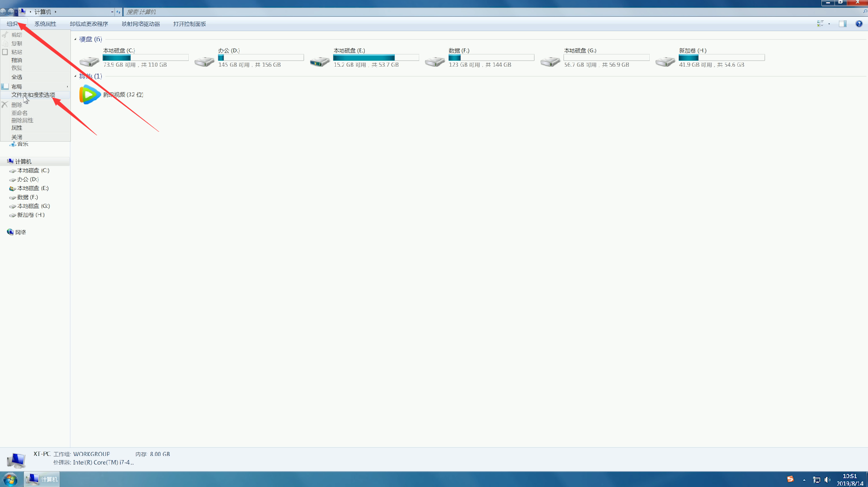Viewport: 868px width, 487px height.
Task: Toggle the preview pane button
Action: 843,24
